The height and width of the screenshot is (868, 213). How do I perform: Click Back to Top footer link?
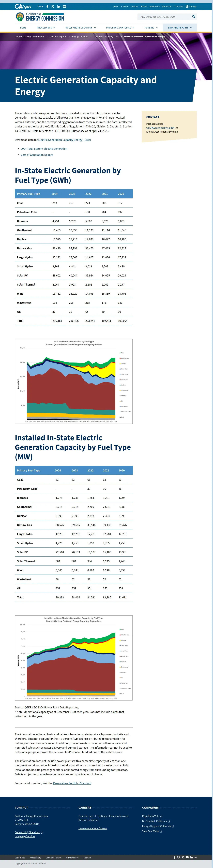tap(20, 858)
